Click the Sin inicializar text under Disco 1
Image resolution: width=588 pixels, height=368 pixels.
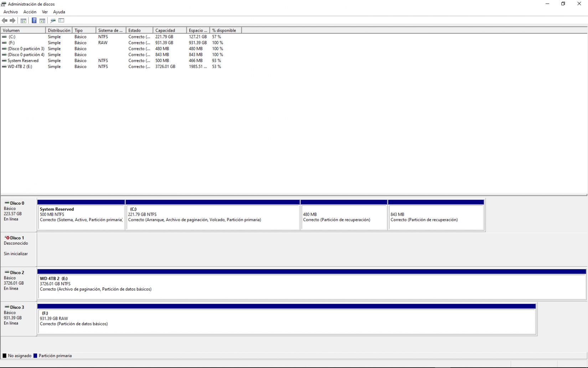[16, 254]
